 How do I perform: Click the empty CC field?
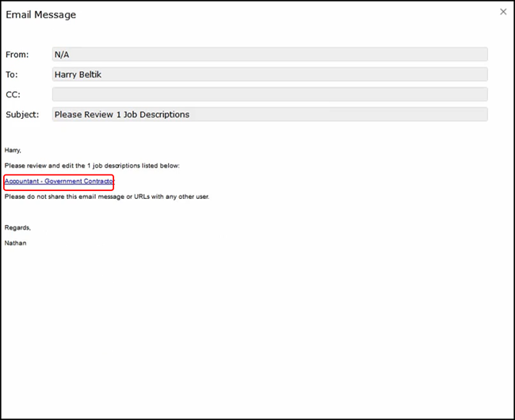pyautogui.click(x=269, y=94)
